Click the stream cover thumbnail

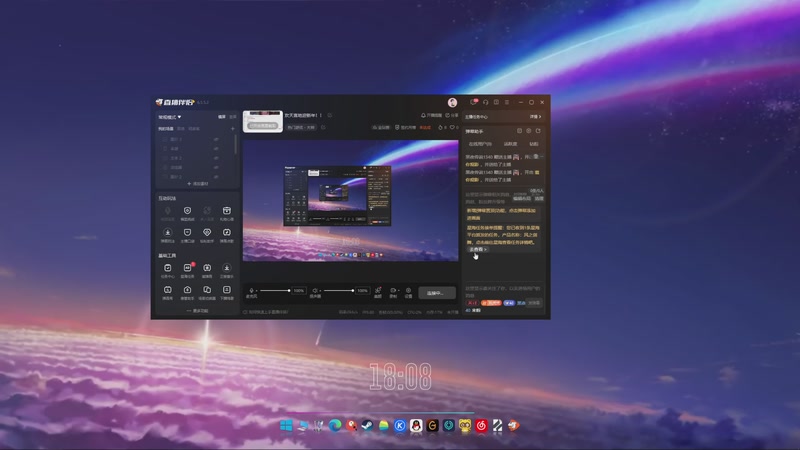(x=263, y=121)
